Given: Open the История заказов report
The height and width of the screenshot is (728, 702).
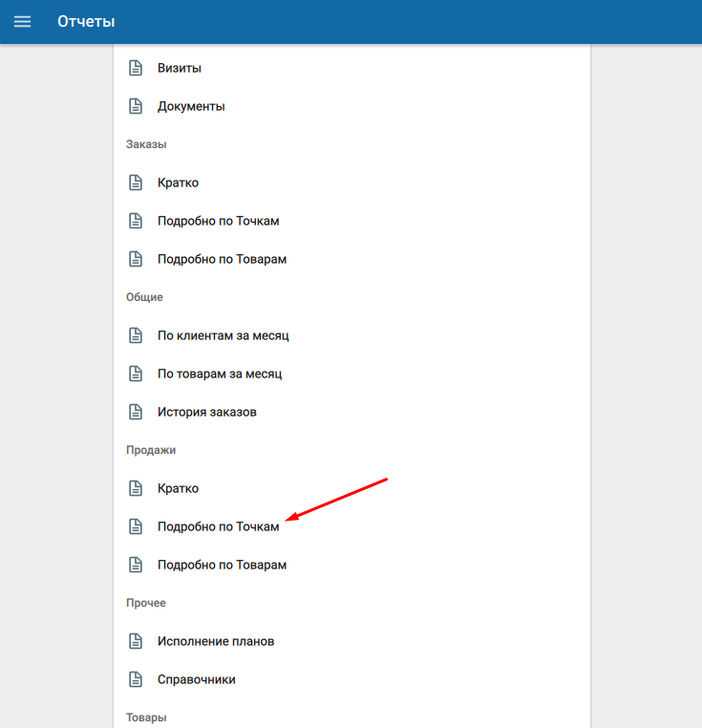Looking at the screenshot, I should pos(206,412).
